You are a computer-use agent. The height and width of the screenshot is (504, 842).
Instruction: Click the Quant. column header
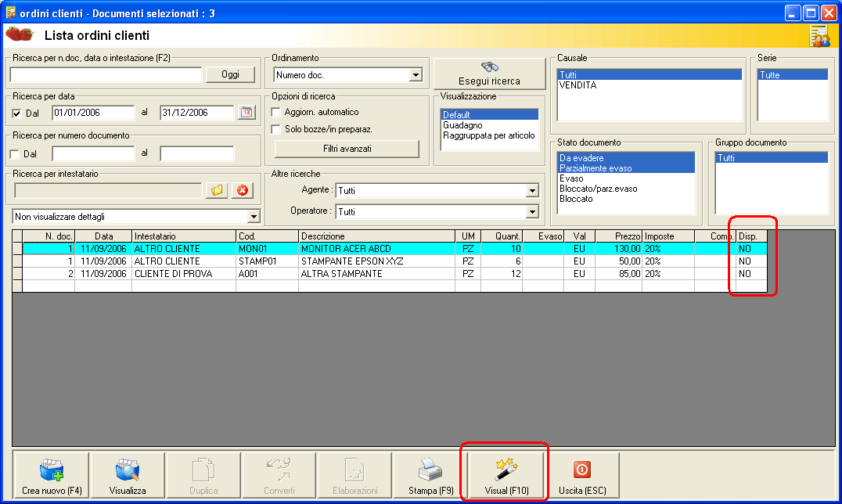coord(502,236)
